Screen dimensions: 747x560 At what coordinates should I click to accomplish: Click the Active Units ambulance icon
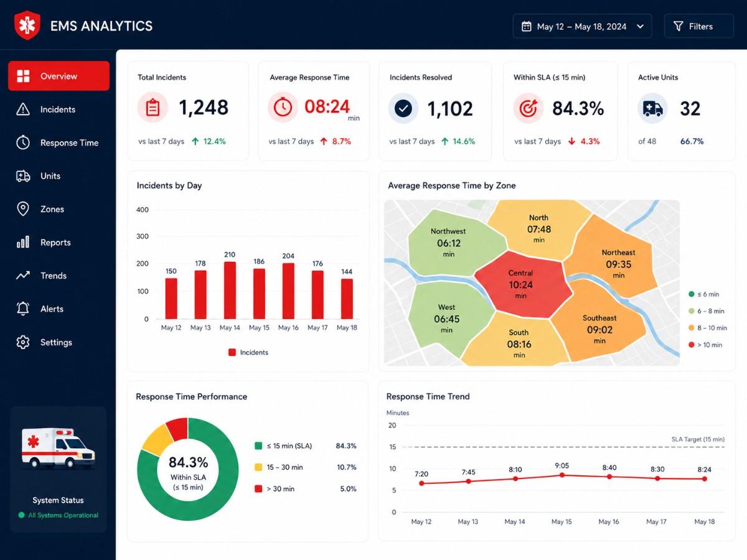pos(652,108)
